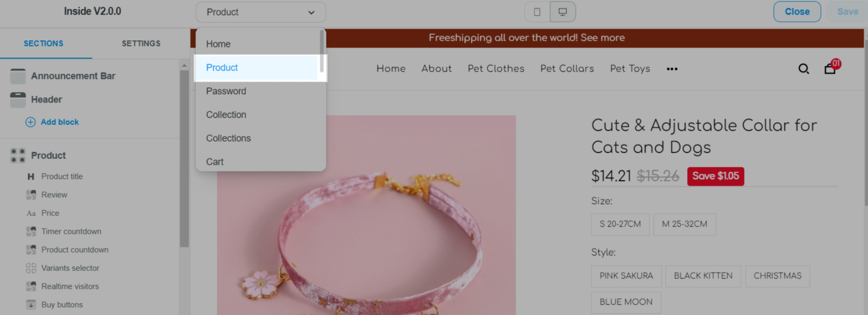The image size is (868, 315).
Task: Select the CHRISTMAS style
Action: [777, 276]
